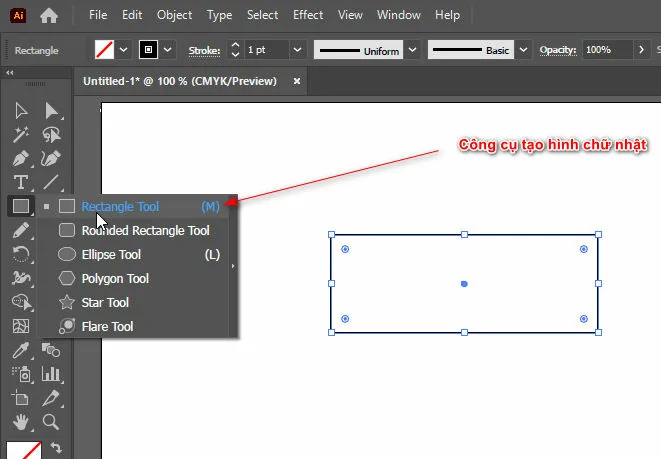The image size is (661, 459).
Task: Pick the Lasso tool
Action: 51,135
